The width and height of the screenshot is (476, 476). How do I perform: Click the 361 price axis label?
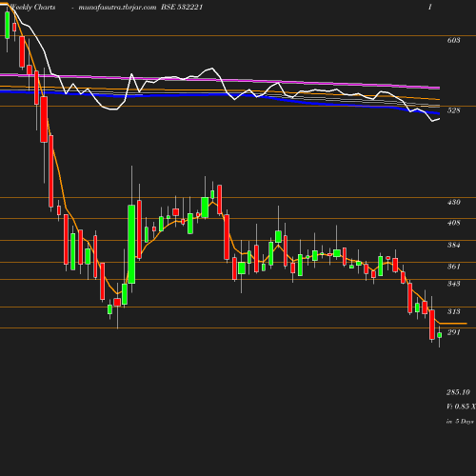pos(453,267)
